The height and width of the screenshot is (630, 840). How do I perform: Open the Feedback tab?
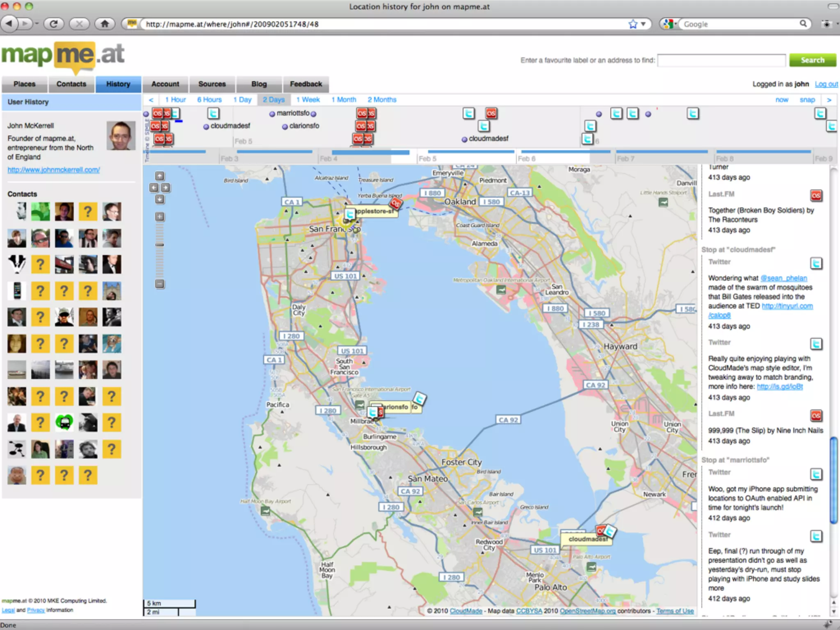[306, 84]
